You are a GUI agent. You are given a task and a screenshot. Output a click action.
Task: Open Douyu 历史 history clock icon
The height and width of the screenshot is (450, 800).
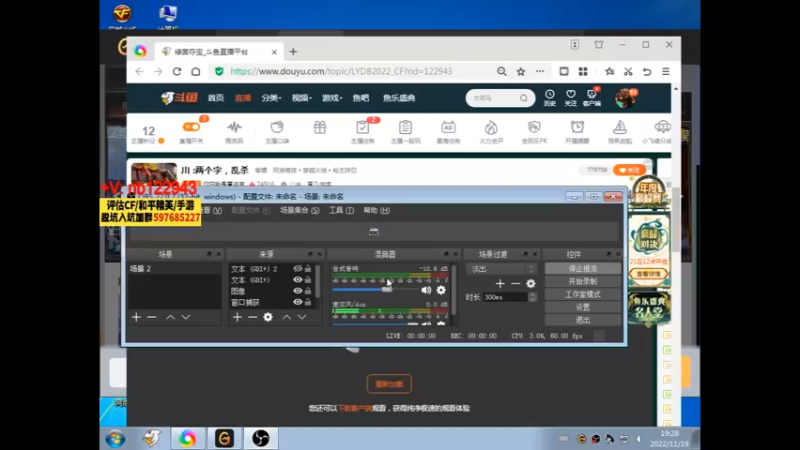[549, 97]
